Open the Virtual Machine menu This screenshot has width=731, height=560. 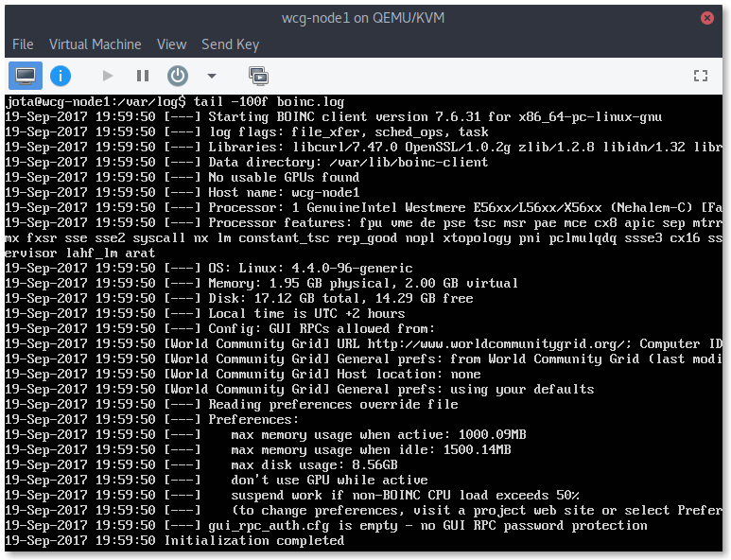click(x=96, y=44)
